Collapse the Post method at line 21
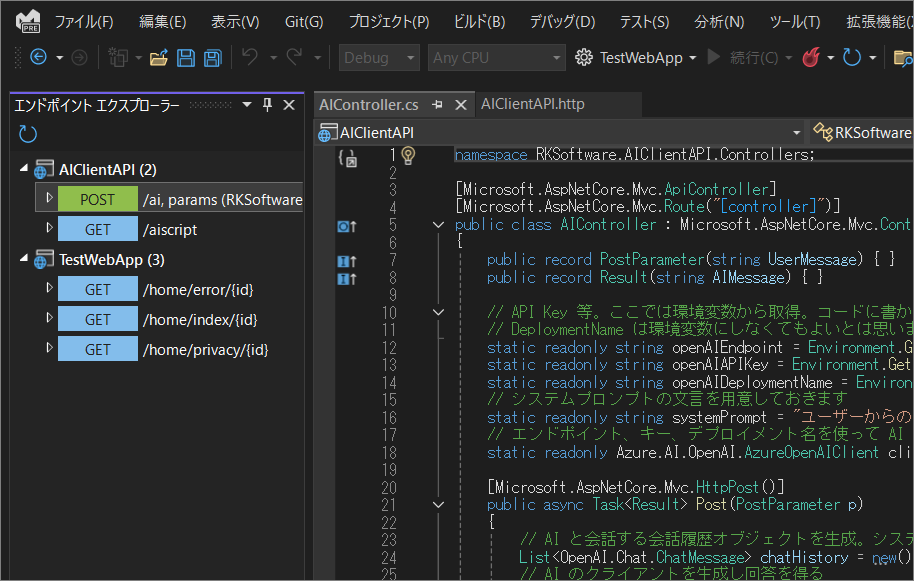This screenshot has width=914, height=581. (438, 505)
